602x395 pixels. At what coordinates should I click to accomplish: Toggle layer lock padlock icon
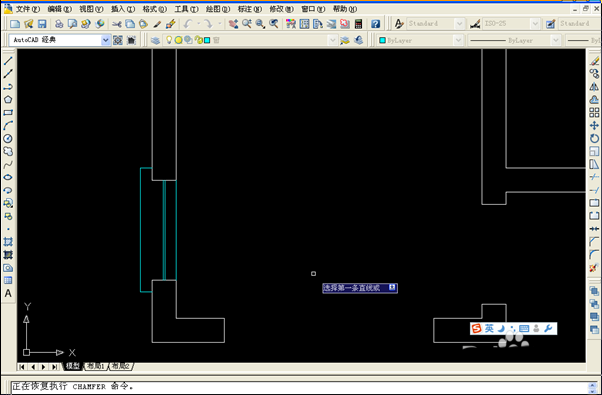(198, 40)
